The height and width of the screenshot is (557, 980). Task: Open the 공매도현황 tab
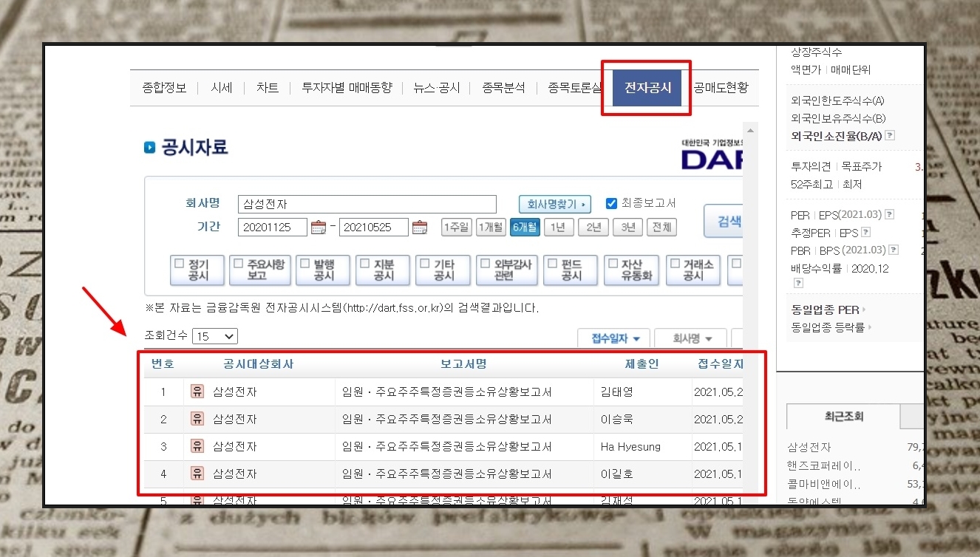(721, 88)
